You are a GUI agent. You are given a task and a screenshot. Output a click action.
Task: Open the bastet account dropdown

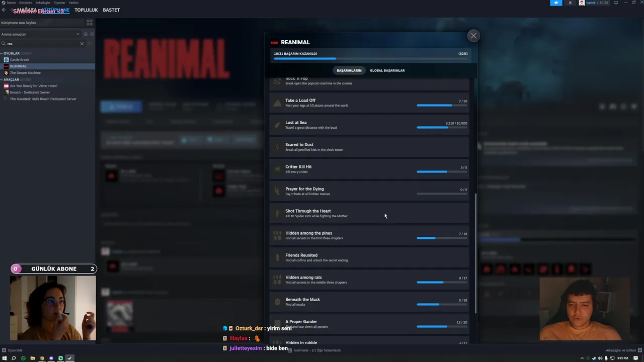point(594,3)
